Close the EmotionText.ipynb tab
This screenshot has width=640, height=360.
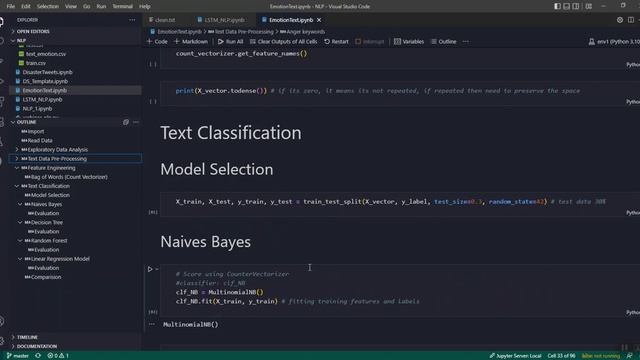pos(319,20)
